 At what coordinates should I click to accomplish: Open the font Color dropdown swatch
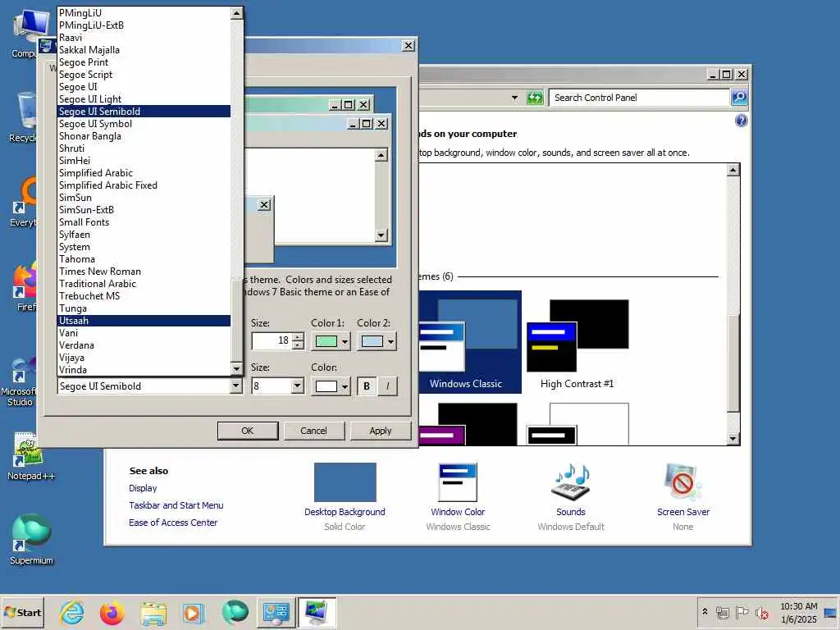[x=331, y=386]
